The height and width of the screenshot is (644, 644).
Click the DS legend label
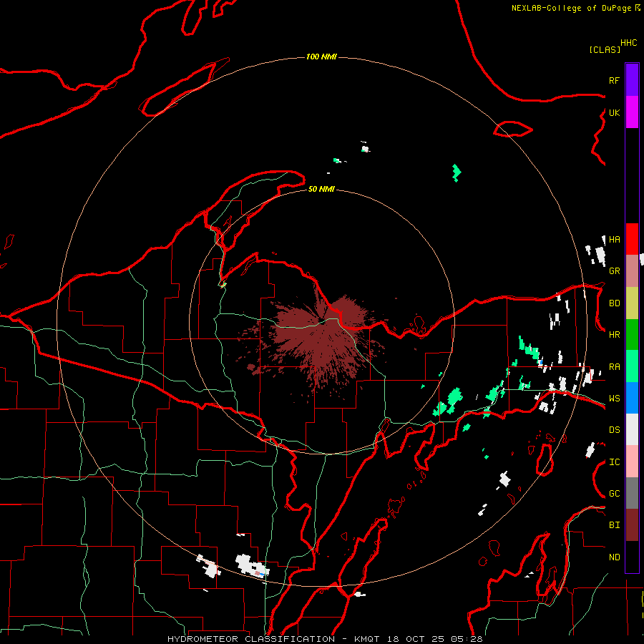[614, 430]
